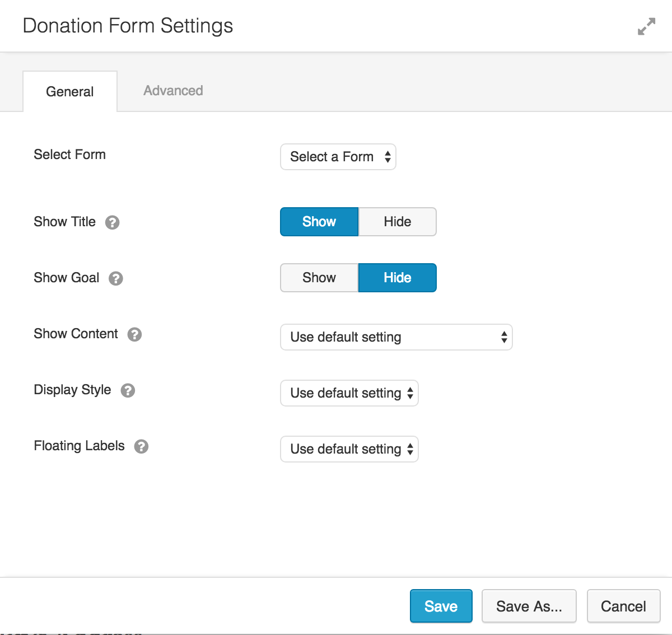This screenshot has height=635, width=672.
Task: Switch to the Advanced tab
Action: [173, 91]
